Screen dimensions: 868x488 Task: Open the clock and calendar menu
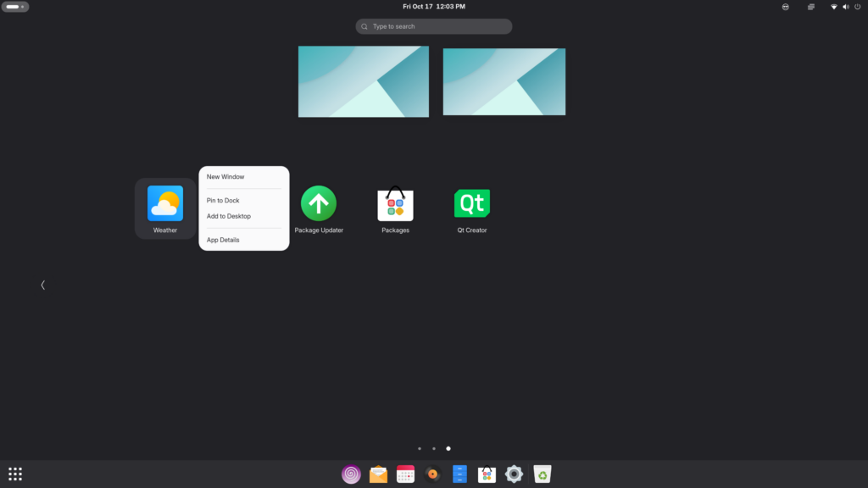point(433,7)
